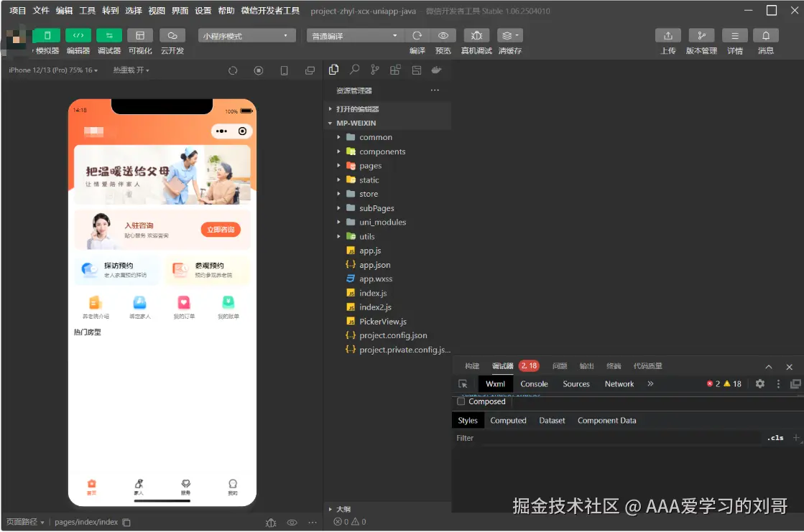The height and width of the screenshot is (532, 804).
Task: Expand the subPages folder
Action: click(x=338, y=208)
